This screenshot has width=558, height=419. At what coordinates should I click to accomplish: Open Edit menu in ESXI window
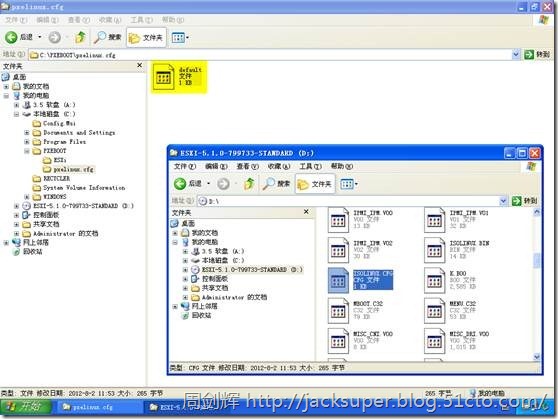tap(216, 166)
